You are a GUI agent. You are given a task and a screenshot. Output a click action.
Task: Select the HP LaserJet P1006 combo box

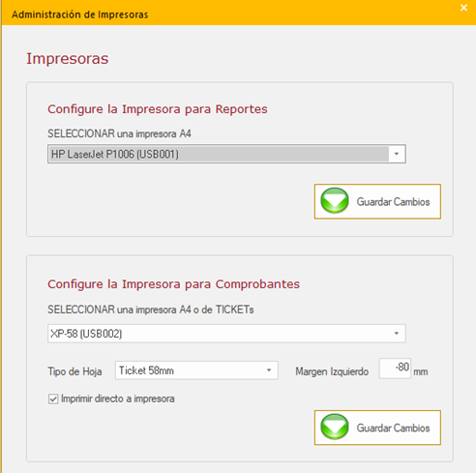(x=226, y=154)
